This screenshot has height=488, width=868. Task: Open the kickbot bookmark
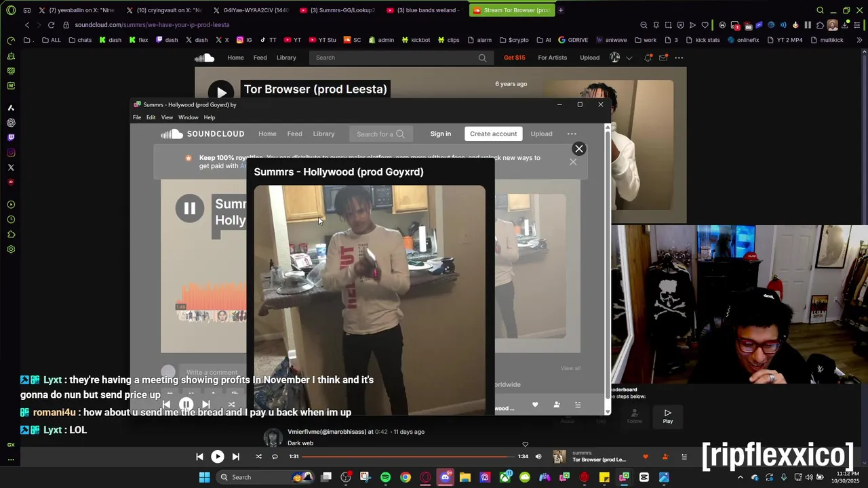click(416, 40)
